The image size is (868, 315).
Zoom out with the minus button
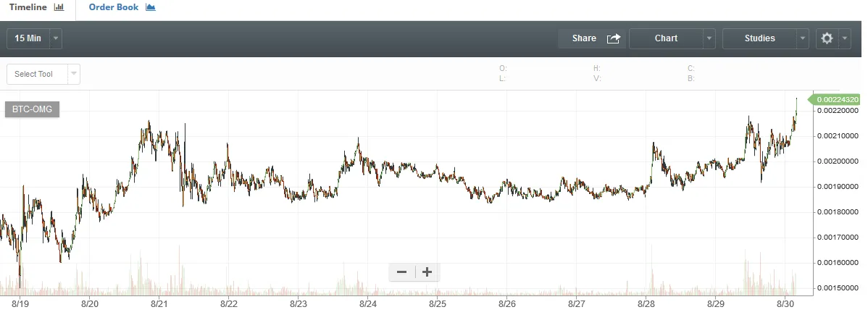(x=402, y=272)
